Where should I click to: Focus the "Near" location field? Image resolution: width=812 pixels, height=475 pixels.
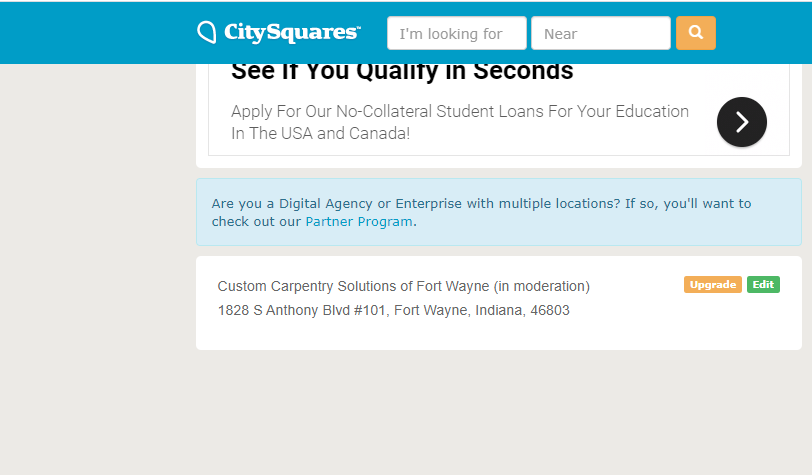(601, 33)
